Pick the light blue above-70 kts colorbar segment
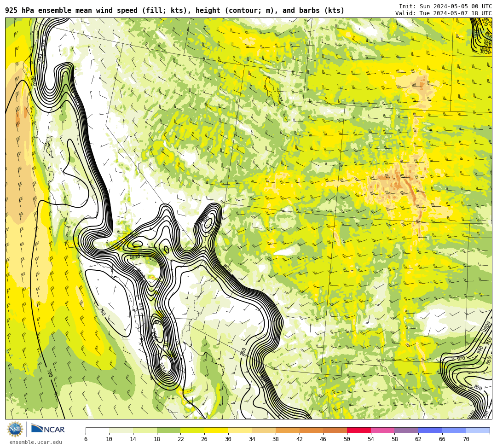This screenshot has width=497, height=448. pos(478,430)
